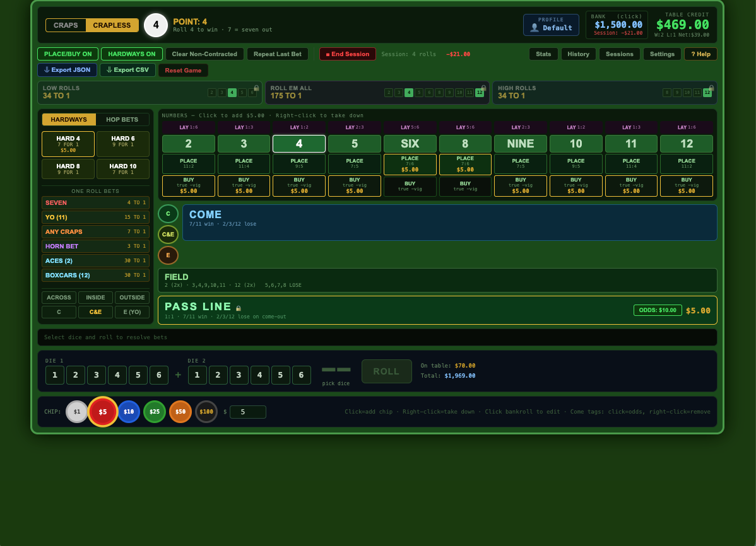Viewport: 756px width, 546px height.
Task: Bet on Aces (2)
Action: click(95, 261)
